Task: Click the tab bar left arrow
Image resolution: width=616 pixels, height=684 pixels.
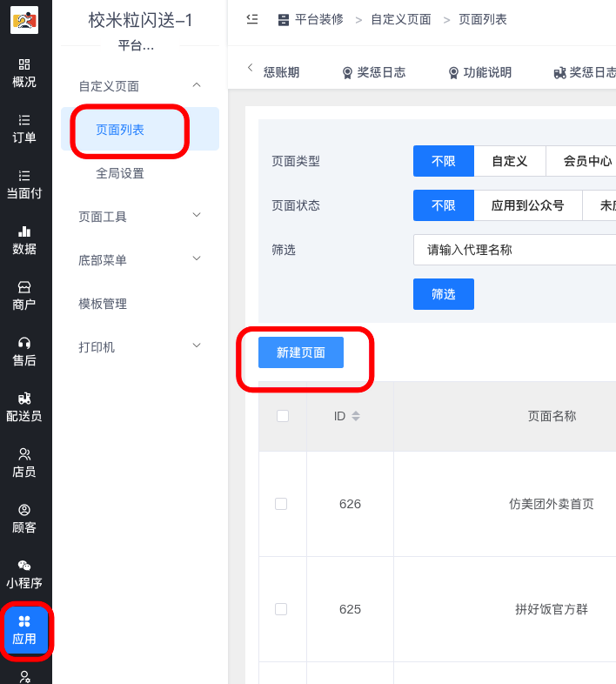Action: 250,67
